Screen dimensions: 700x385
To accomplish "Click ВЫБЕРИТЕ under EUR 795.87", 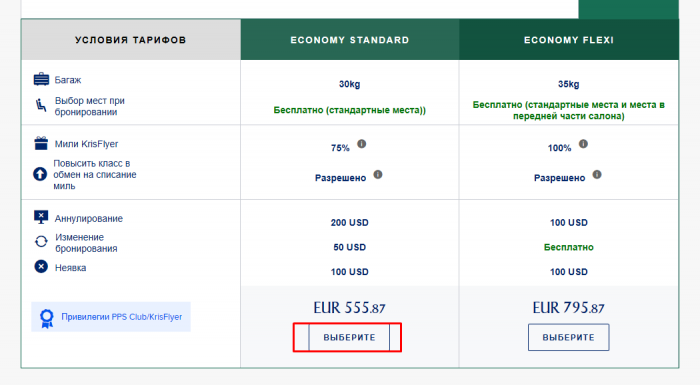I will 568,337.
